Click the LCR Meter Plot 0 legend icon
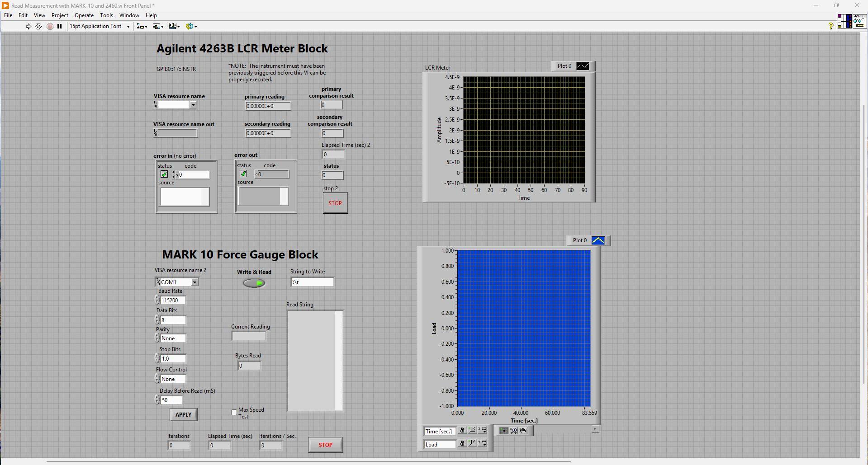The width and height of the screenshot is (868, 465). point(583,66)
